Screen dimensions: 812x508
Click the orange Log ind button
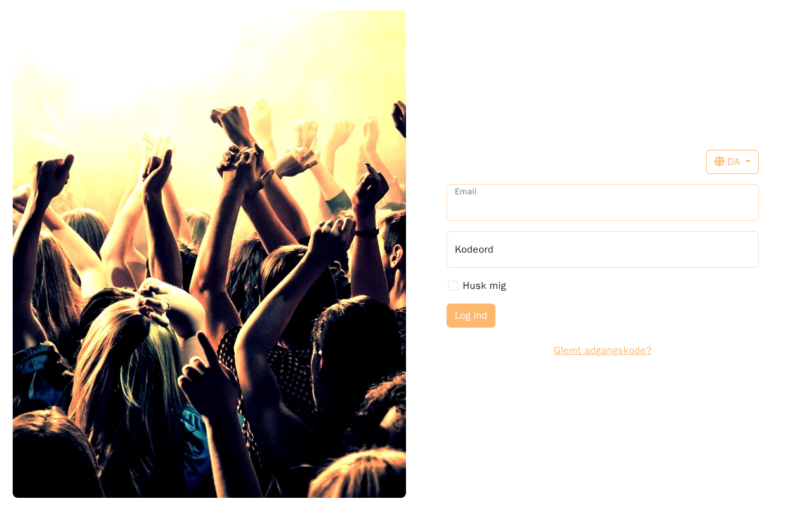[x=471, y=316]
